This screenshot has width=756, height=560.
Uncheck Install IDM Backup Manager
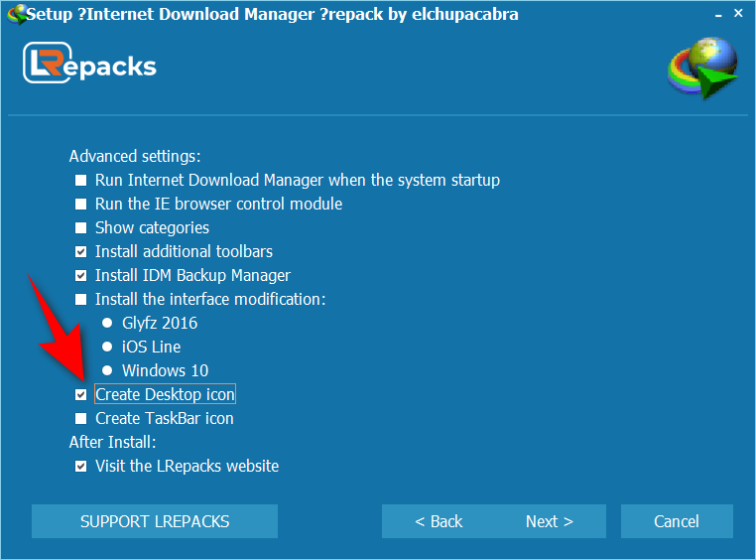(x=81, y=275)
